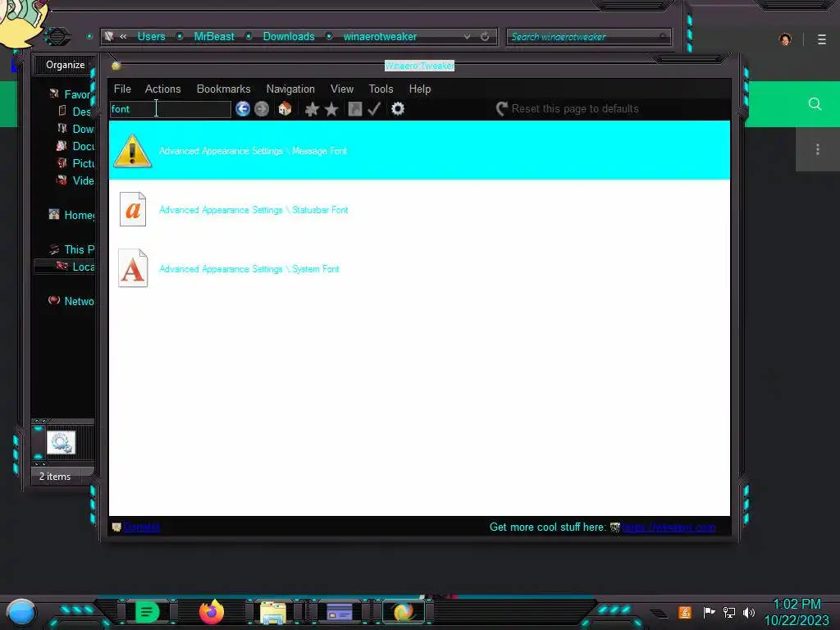Screen dimensions: 840x630
Task: Select Homegroup in the Explorer sidebar
Action: 72,215
